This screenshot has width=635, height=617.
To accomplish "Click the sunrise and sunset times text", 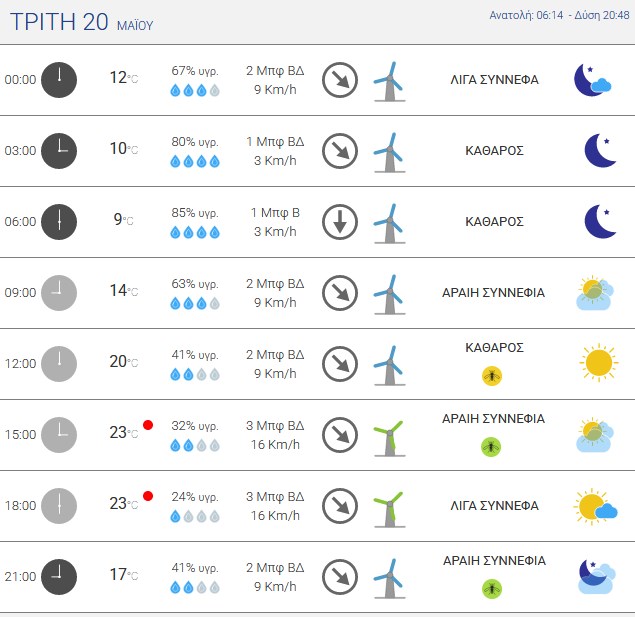I will [559, 15].
